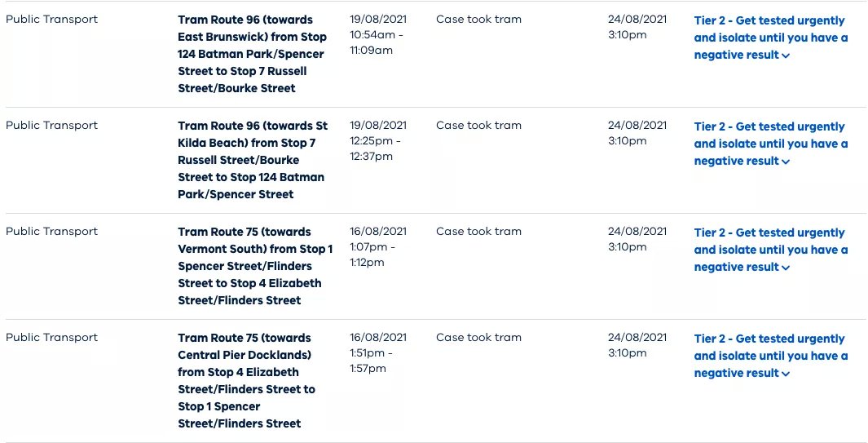
Task: Click Public Transport label in Central Pier Docklands row
Action: click(x=51, y=338)
